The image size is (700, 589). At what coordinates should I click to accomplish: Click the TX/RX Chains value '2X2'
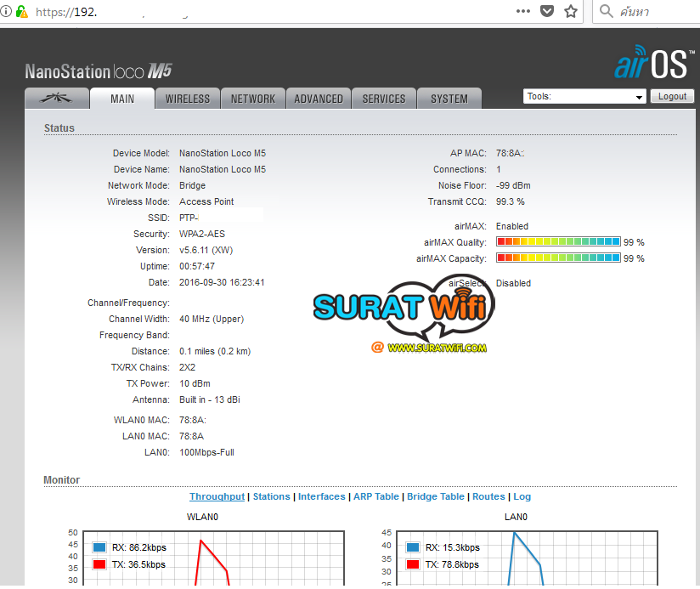pos(187,367)
